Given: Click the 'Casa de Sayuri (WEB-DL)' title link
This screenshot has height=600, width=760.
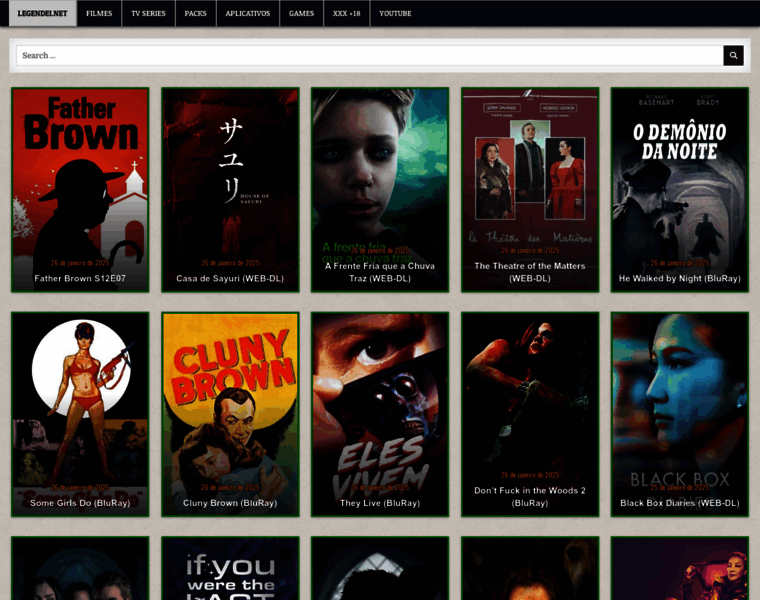Looking at the screenshot, I should click(230, 278).
